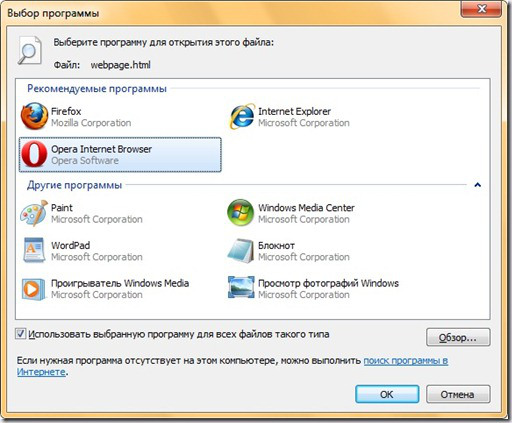Click the WordPad program name
This screenshot has height=423, width=512.
click(x=70, y=245)
